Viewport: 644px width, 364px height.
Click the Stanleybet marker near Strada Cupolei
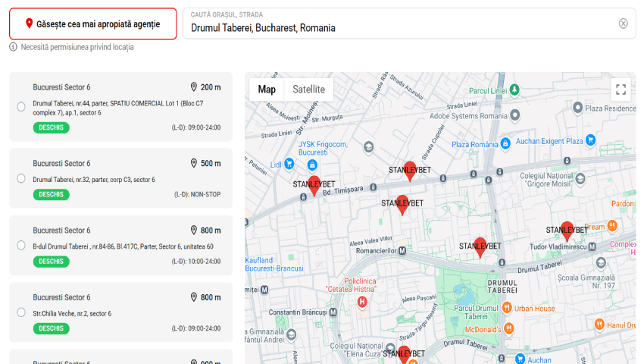pos(410,171)
